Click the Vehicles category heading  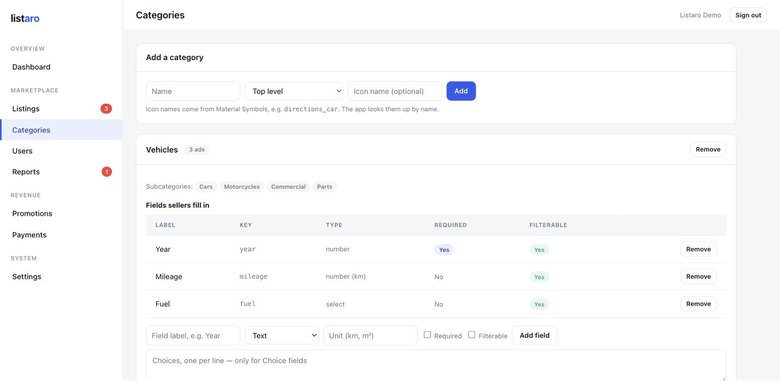pos(162,150)
